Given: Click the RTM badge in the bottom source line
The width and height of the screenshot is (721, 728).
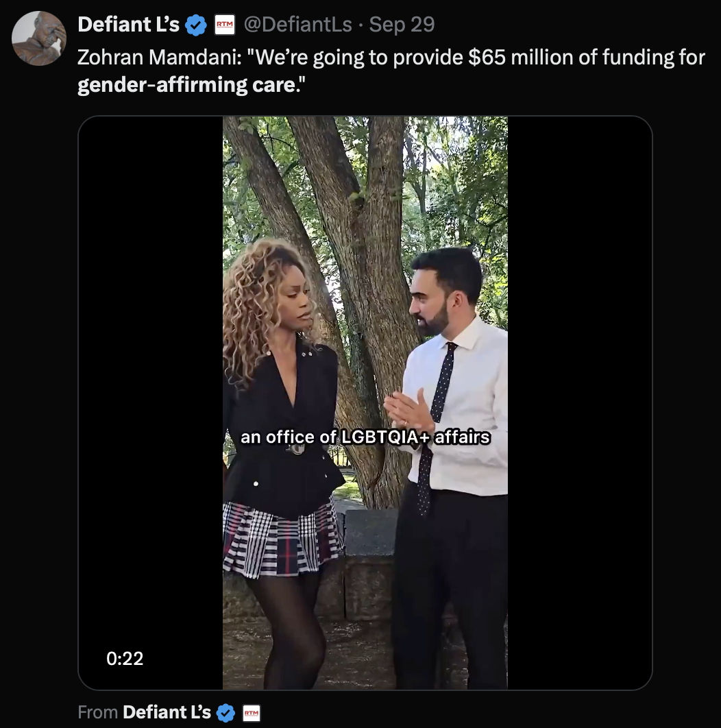Looking at the screenshot, I should (252, 713).
